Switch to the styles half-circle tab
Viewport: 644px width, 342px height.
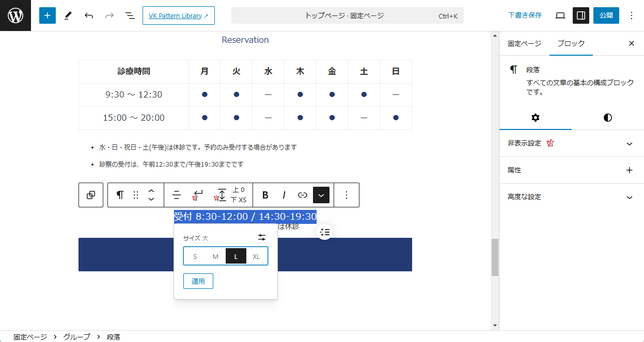(608, 118)
